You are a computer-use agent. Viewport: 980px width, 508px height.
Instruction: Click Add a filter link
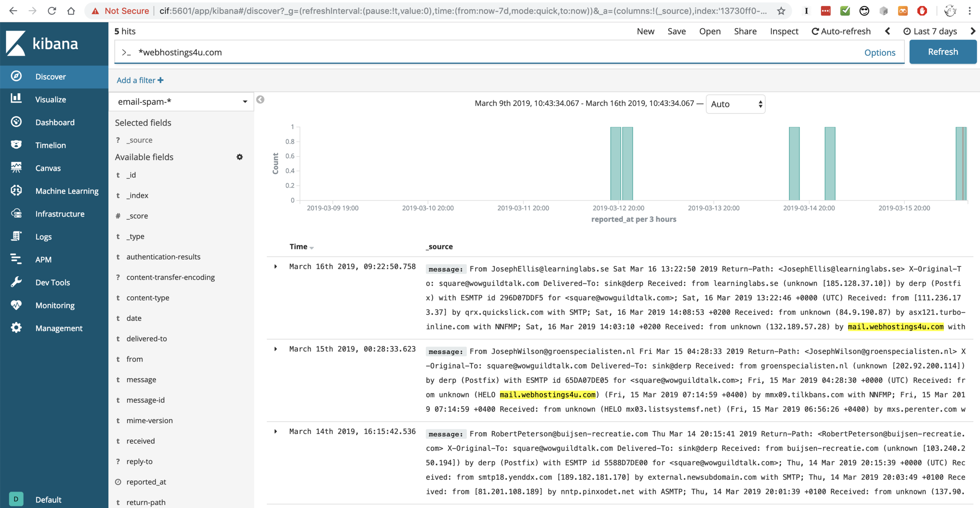coord(140,80)
